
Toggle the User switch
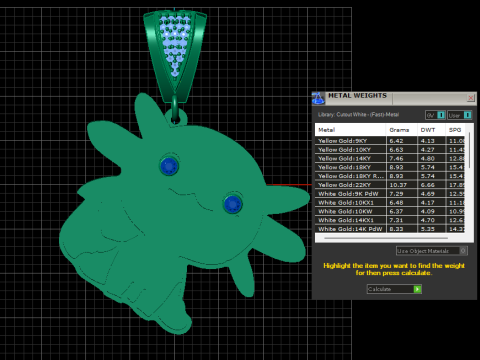point(460,115)
